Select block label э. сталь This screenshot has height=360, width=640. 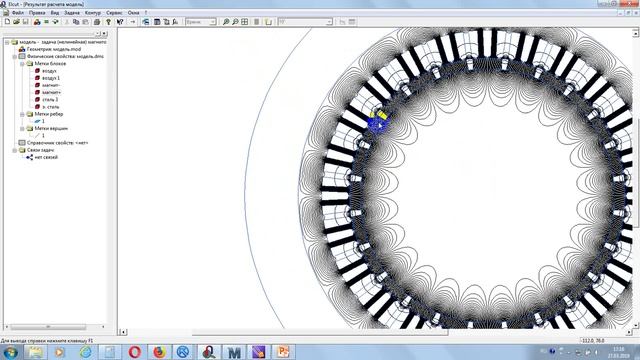click(51, 107)
